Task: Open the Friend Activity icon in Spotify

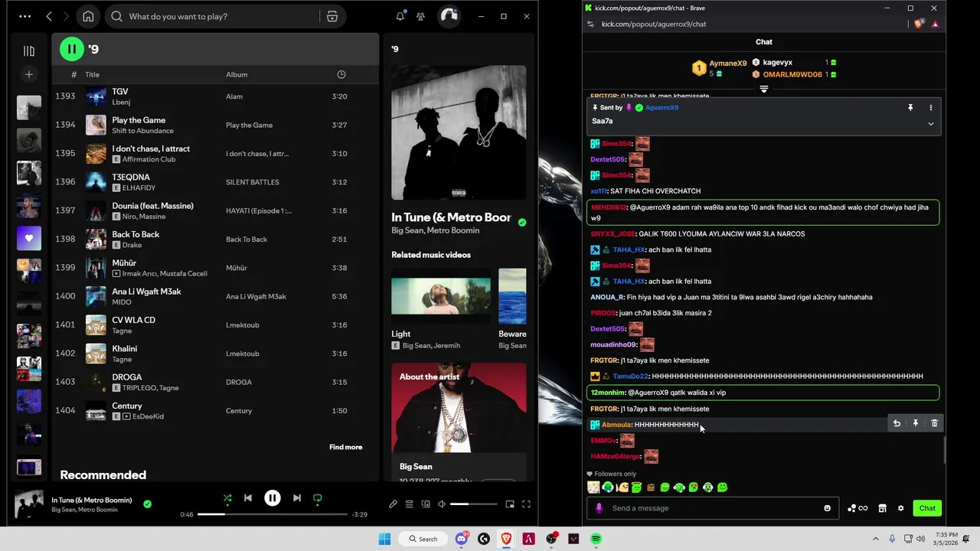Action: tap(421, 16)
